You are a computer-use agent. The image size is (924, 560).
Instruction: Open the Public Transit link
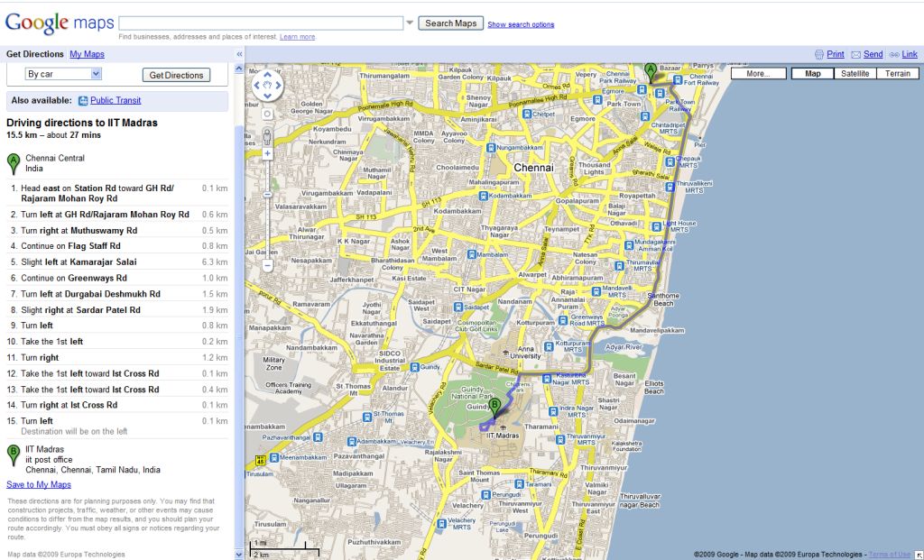click(x=115, y=101)
